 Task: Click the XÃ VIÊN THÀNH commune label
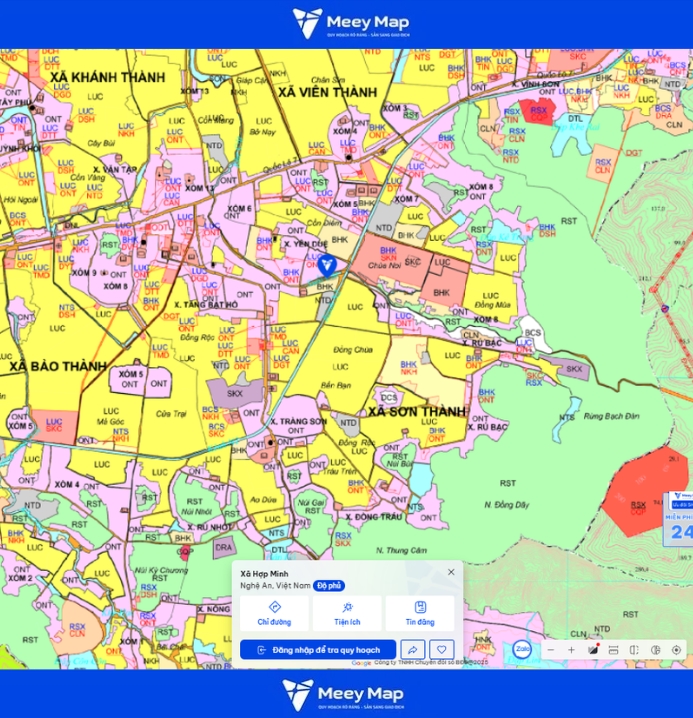[327, 92]
